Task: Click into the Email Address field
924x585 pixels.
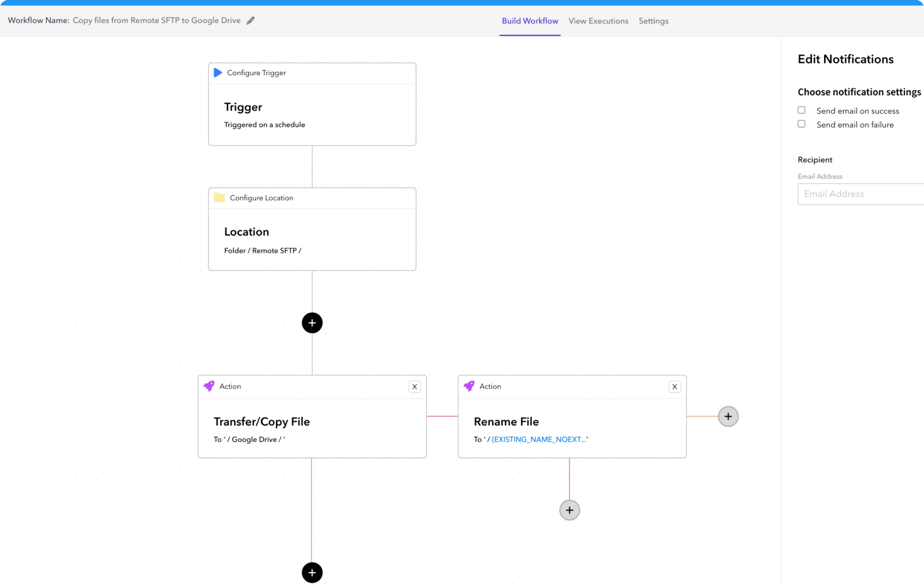Action: (860, 194)
